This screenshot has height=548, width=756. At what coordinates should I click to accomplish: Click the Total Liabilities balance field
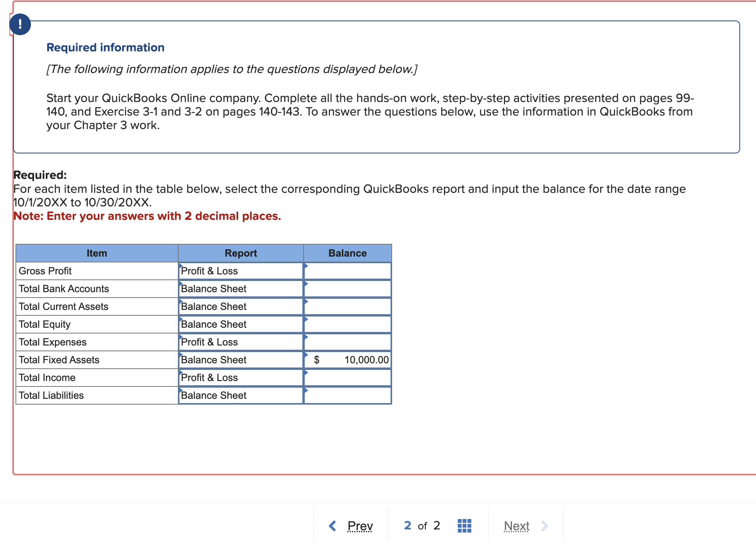348,395
